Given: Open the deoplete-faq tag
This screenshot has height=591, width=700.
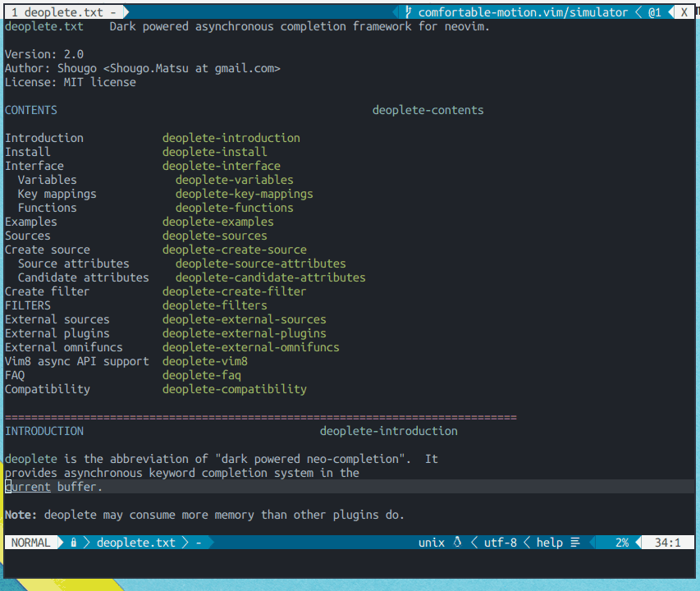Looking at the screenshot, I should point(202,375).
